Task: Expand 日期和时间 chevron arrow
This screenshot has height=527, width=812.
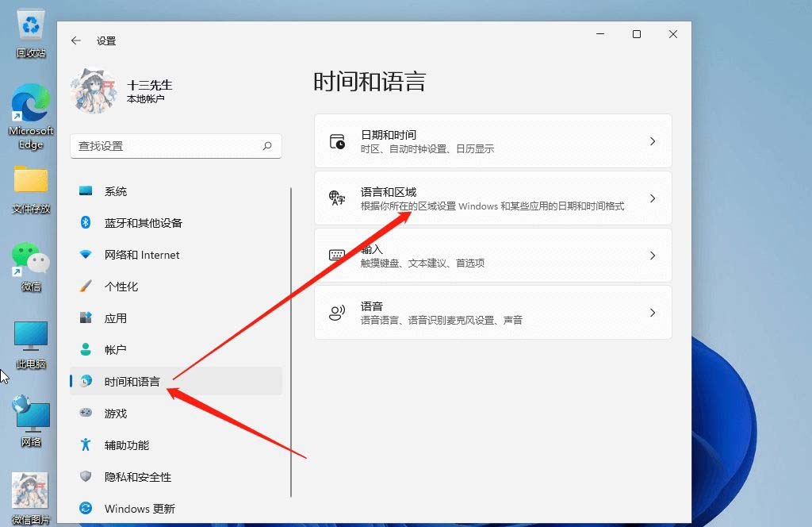Action: pyautogui.click(x=653, y=141)
